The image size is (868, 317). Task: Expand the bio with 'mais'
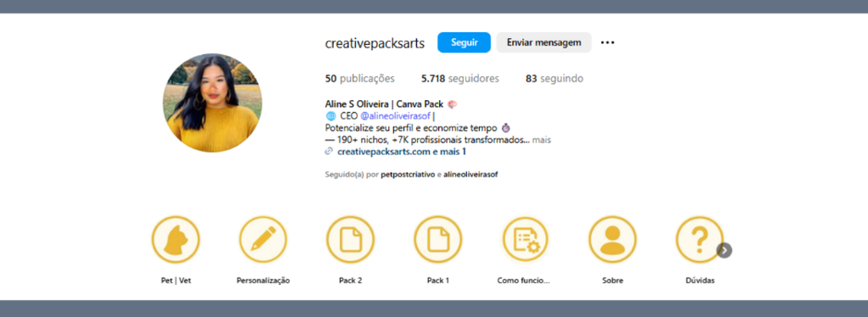(542, 140)
